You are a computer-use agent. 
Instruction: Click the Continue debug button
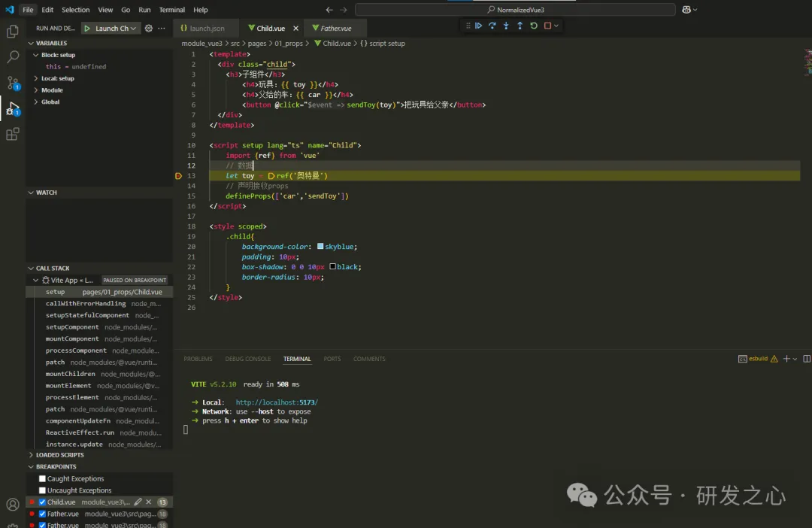tap(478, 26)
